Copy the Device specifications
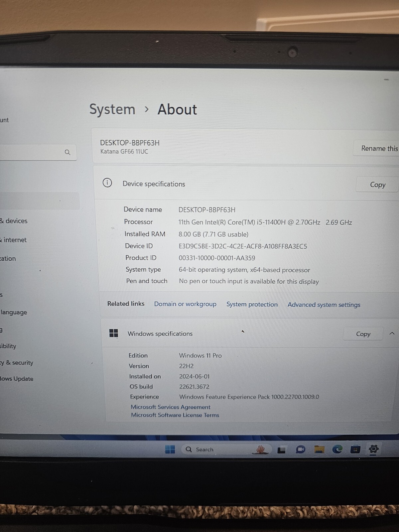 point(377,185)
